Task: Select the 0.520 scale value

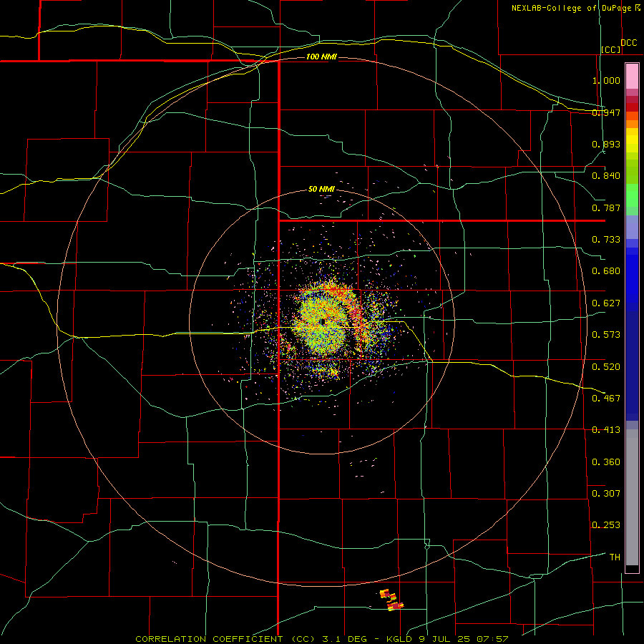Action: [606, 367]
